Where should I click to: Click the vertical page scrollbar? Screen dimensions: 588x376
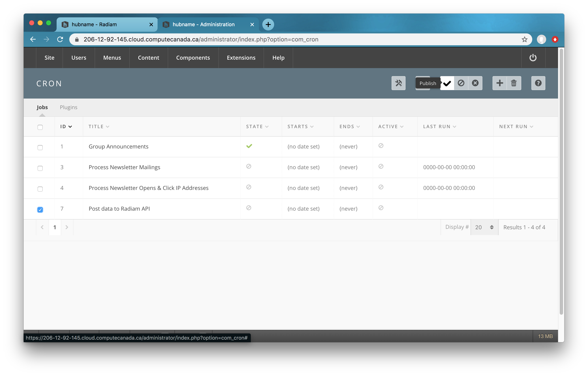(561, 181)
